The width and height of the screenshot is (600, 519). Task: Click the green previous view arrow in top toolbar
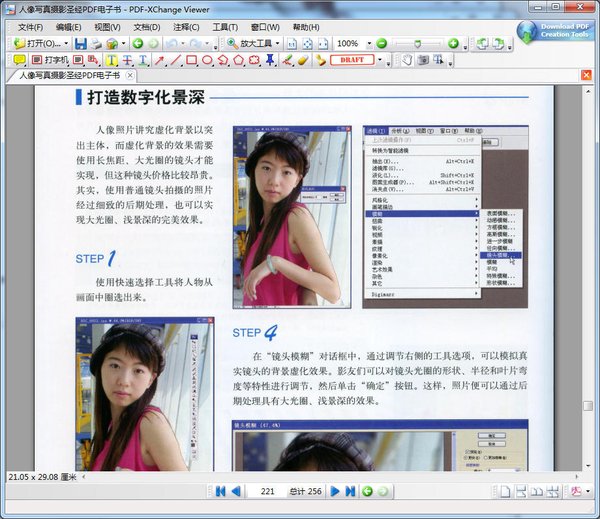[x=138, y=44]
